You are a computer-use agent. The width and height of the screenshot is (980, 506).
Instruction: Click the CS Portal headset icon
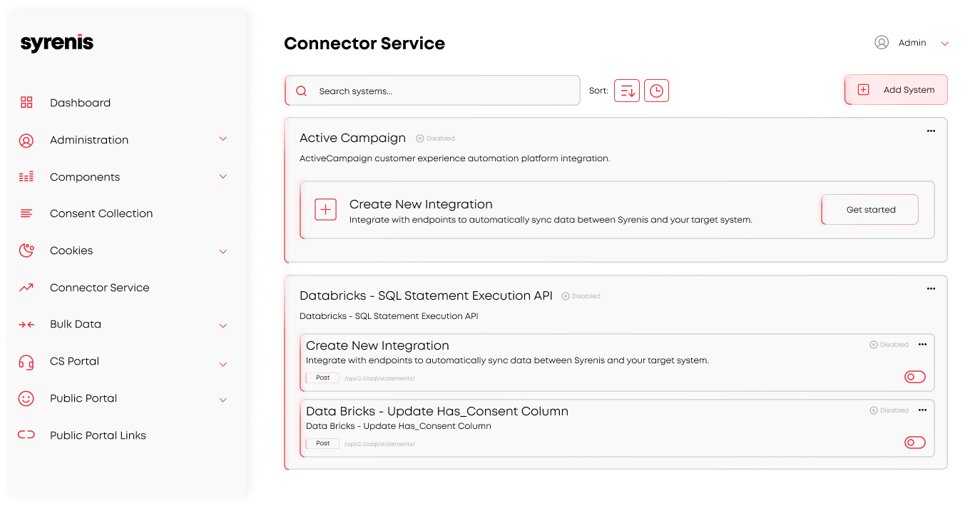(x=26, y=362)
